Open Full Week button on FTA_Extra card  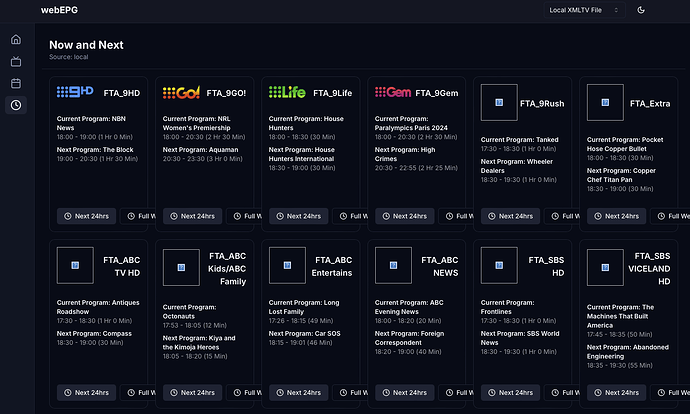point(668,216)
